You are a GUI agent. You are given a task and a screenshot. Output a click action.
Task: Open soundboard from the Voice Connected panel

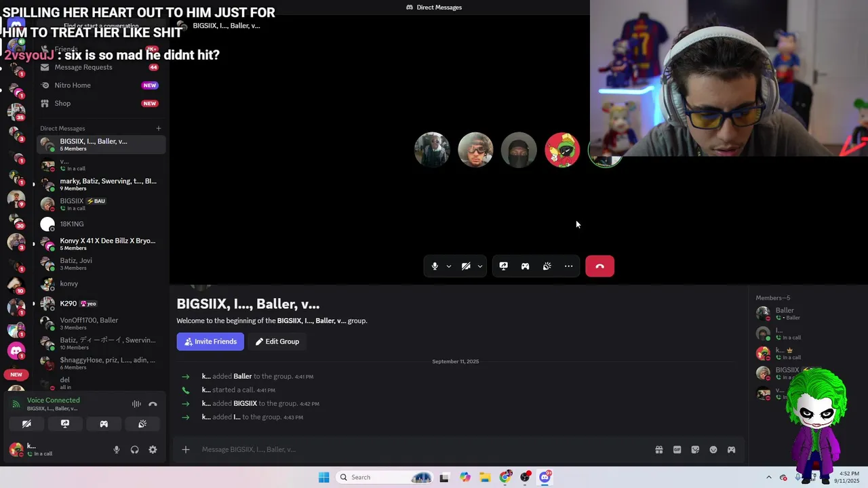coord(142,424)
